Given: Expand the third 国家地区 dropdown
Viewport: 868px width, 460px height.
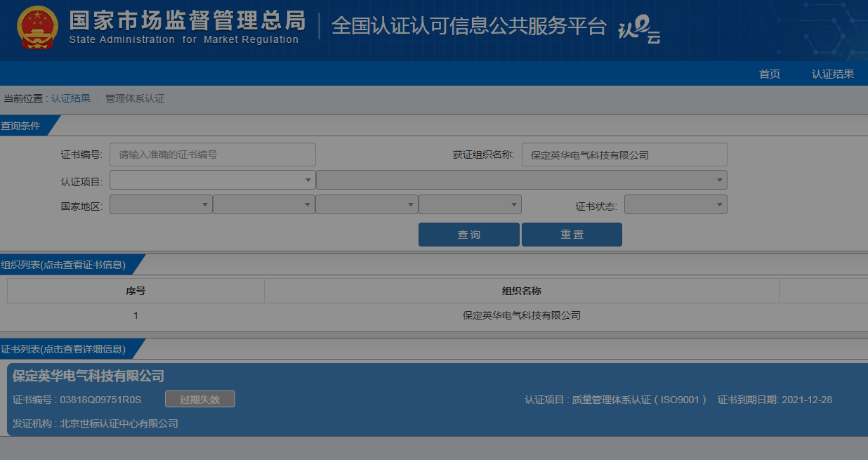Looking at the screenshot, I should pyautogui.click(x=367, y=204).
